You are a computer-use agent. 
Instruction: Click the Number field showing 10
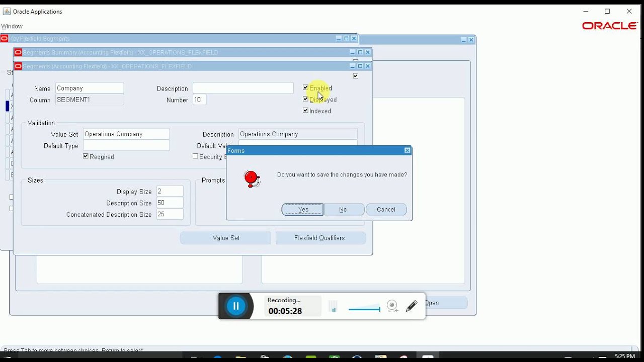click(199, 100)
